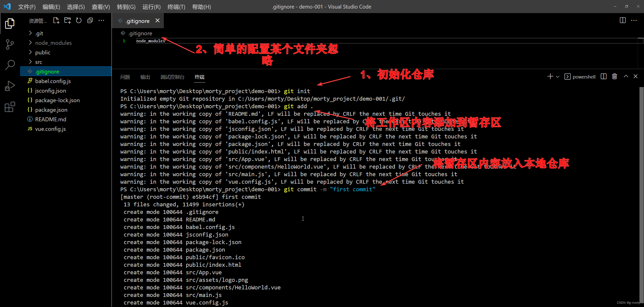Expand the public folder
Image resolution: width=644 pixels, height=307 pixels.
point(66,52)
